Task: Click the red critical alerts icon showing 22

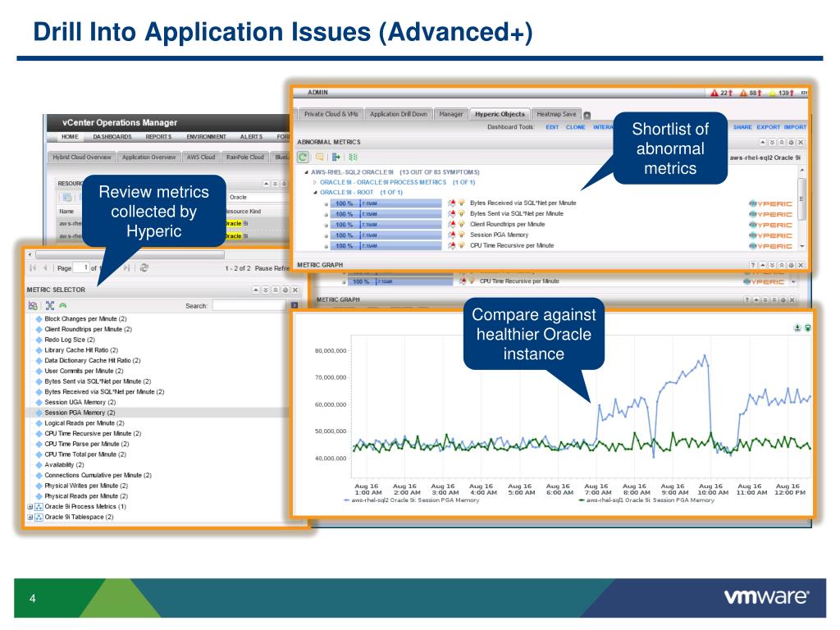Action: [x=714, y=93]
